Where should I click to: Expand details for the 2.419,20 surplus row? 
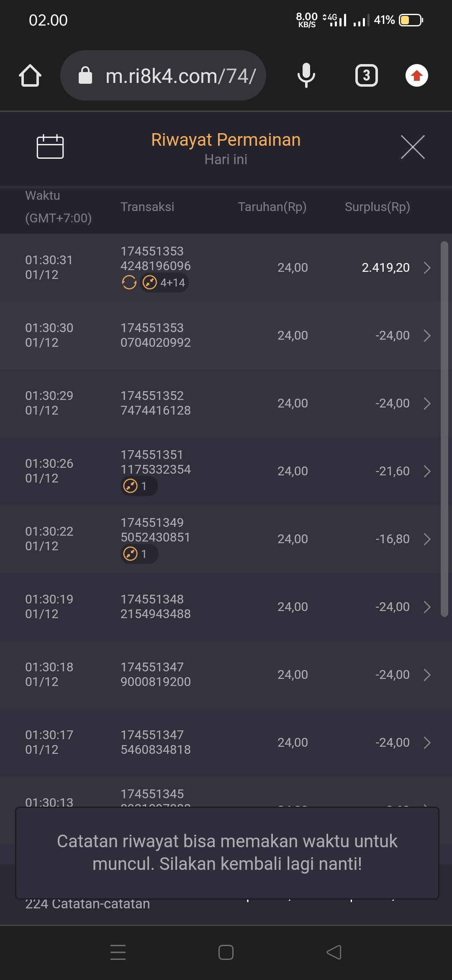[x=427, y=268]
